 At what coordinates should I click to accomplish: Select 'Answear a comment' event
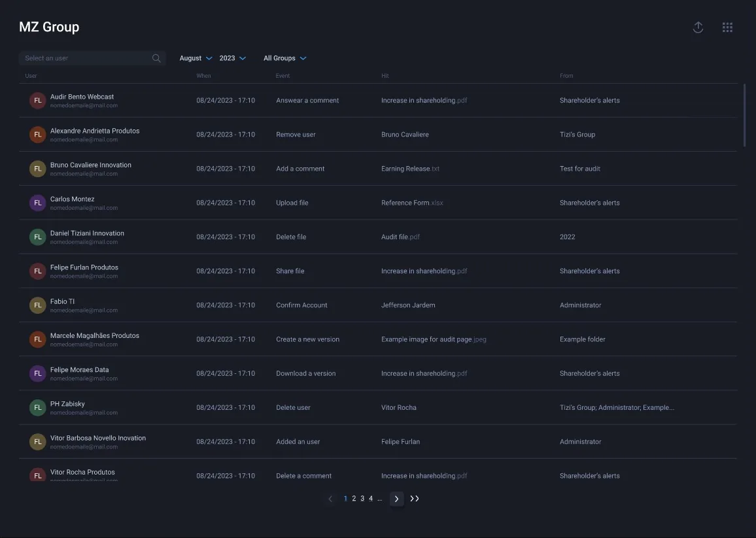tap(307, 101)
